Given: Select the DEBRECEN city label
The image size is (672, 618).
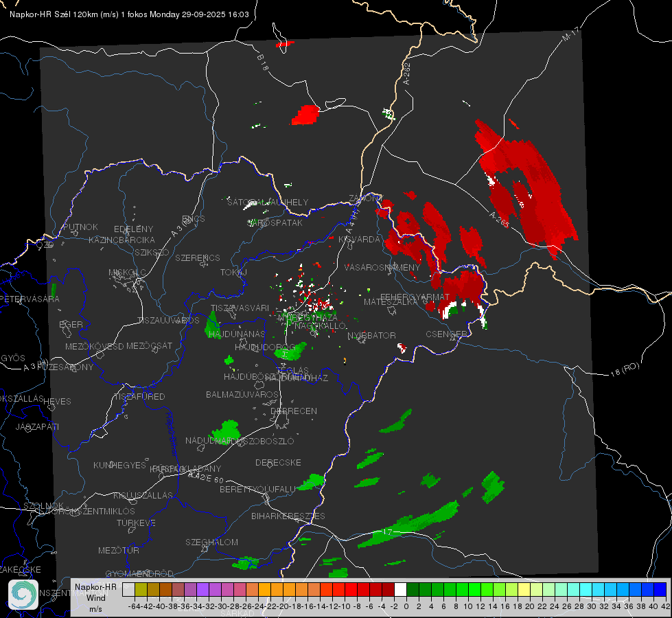Looking at the screenshot, I should (294, 411).
